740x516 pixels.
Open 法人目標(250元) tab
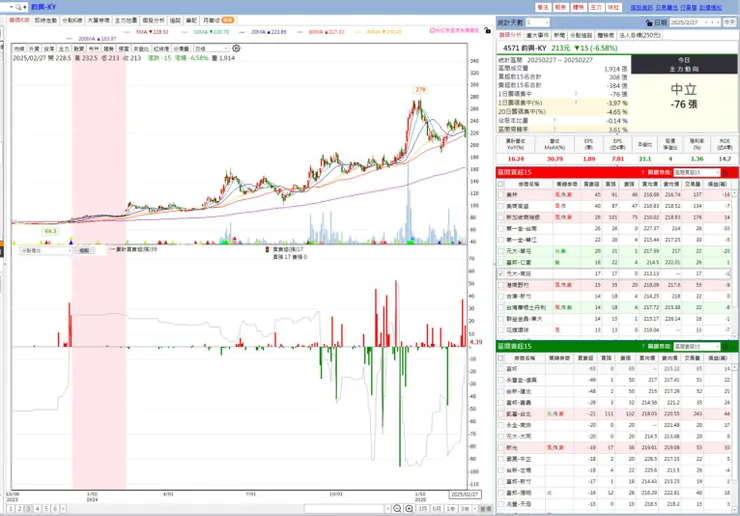pyautogui.click(x=639, y=35)
